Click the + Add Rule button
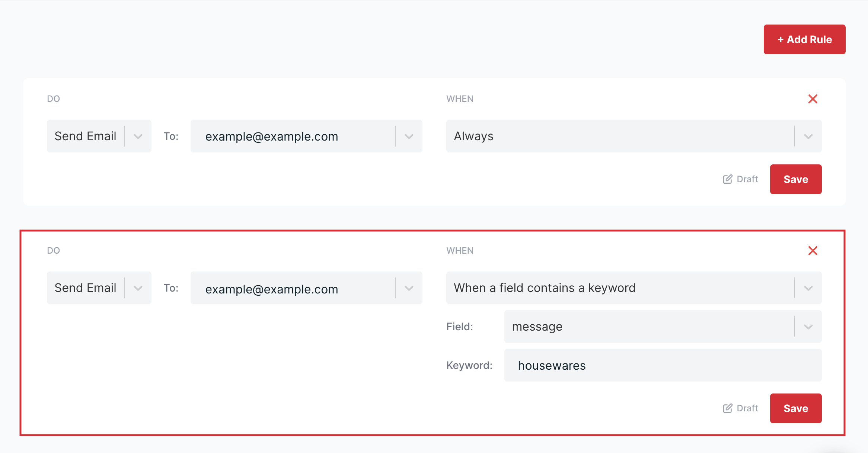The width and height of the screenshot is (868, 453). coord(804,39)
